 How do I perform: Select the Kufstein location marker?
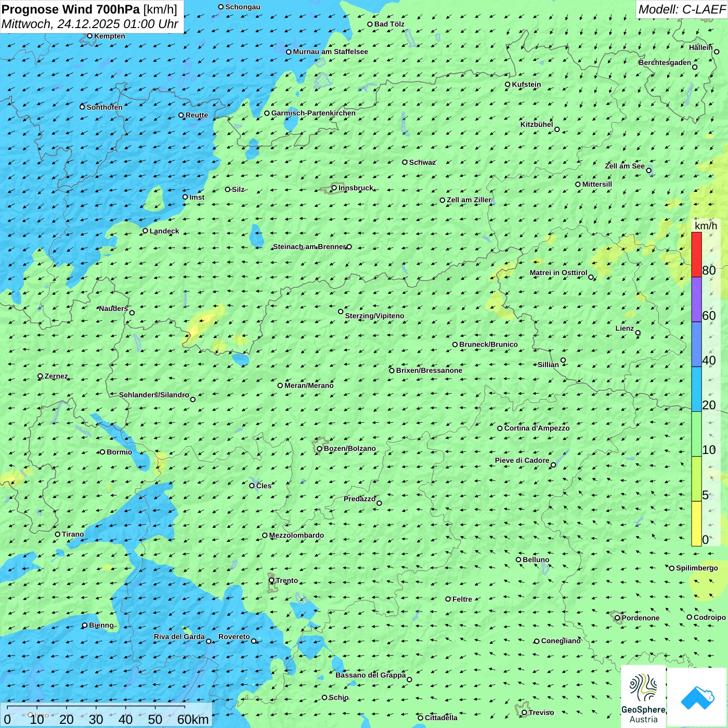tap(508, 84)
